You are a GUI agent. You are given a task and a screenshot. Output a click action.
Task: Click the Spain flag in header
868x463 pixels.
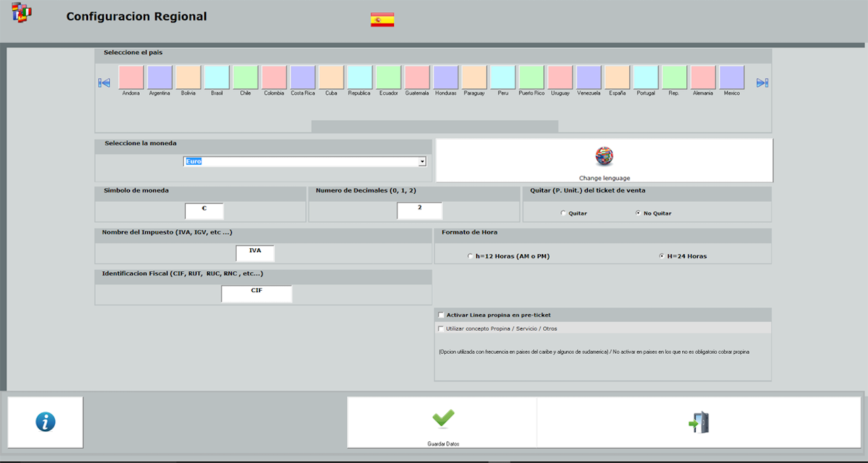coord(382,20)
